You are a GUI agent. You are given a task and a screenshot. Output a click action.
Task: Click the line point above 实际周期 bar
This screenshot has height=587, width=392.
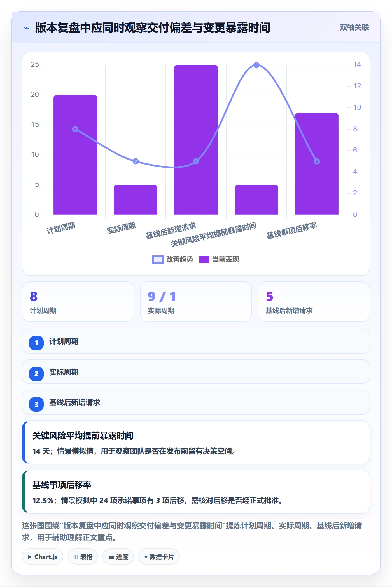136,161
